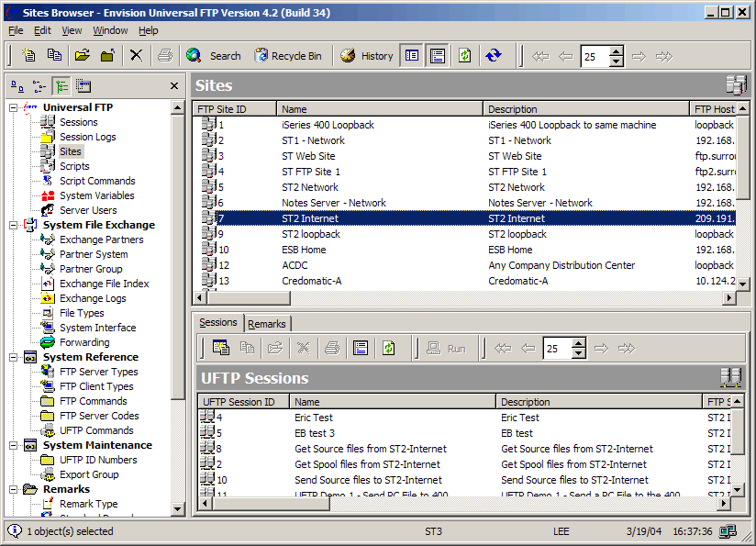Collapse the System Reference tree node

tap(14, 357)
